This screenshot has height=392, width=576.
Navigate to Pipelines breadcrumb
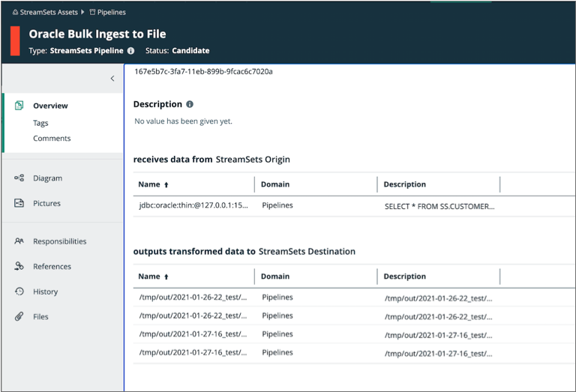[x=111, y=13]
